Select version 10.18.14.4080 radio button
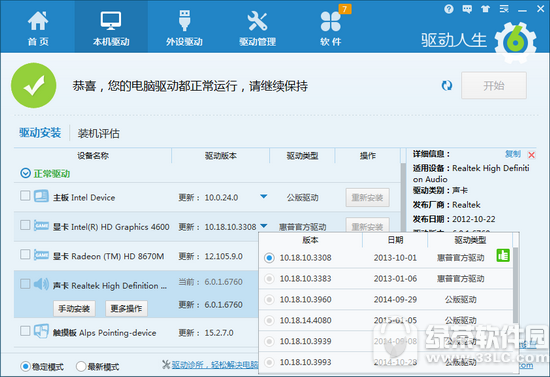550x377 pixels. (x=269, y=320)
